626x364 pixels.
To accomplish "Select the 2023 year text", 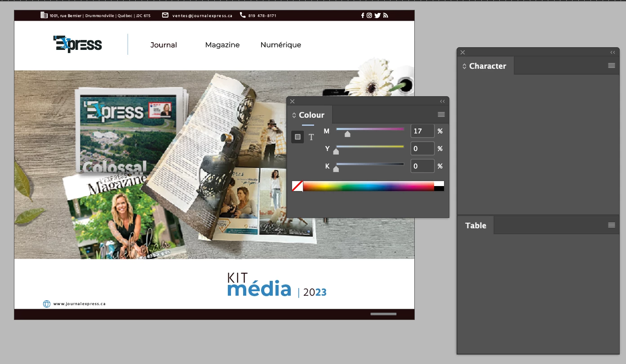I will [x=315, y=293].
